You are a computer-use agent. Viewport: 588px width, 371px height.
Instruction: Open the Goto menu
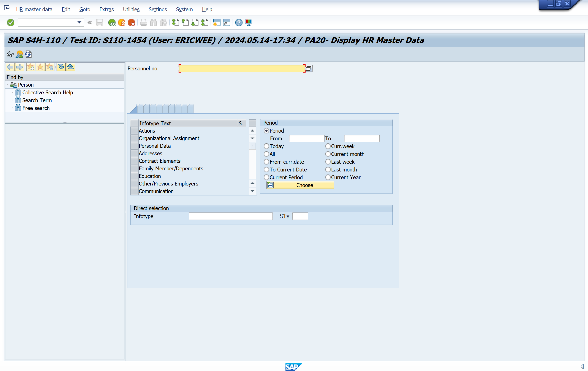(x=84, y=9)
